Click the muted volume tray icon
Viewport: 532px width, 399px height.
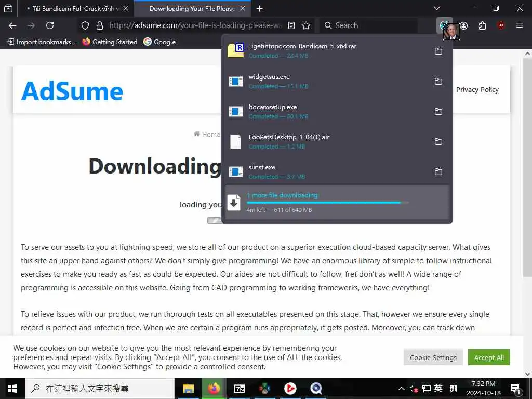point(413,389)
